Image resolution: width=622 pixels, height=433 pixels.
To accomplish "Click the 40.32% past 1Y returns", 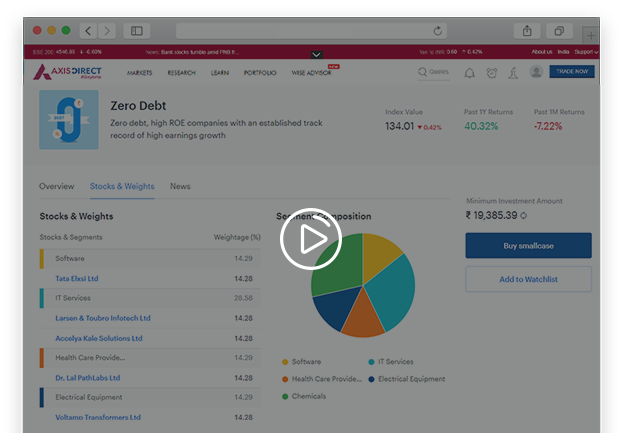I will click(x=481, y=126).
